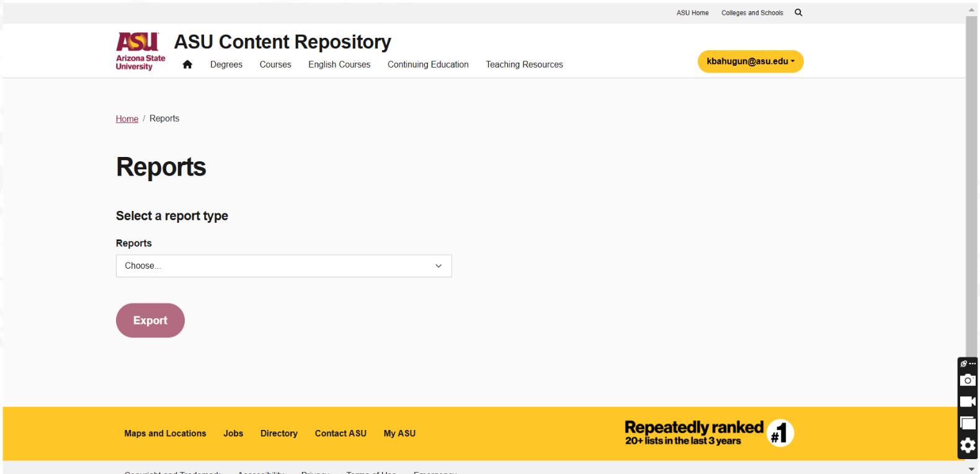Open the Contact ASU footer link
Viewport: 980px width, 474px height.
pyautogui.click(x=341, y=433)
